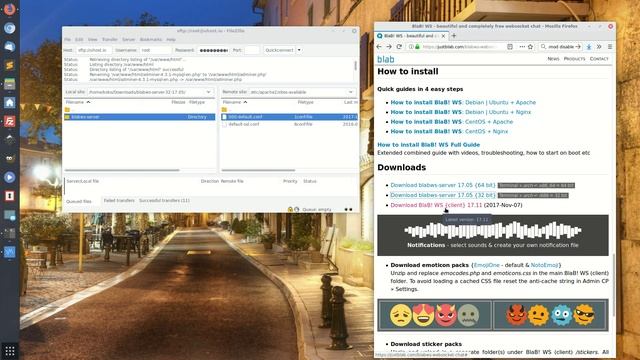Switch to the Failed transfers tab
The height and width of the screenshot is (360, 640).
119,200
